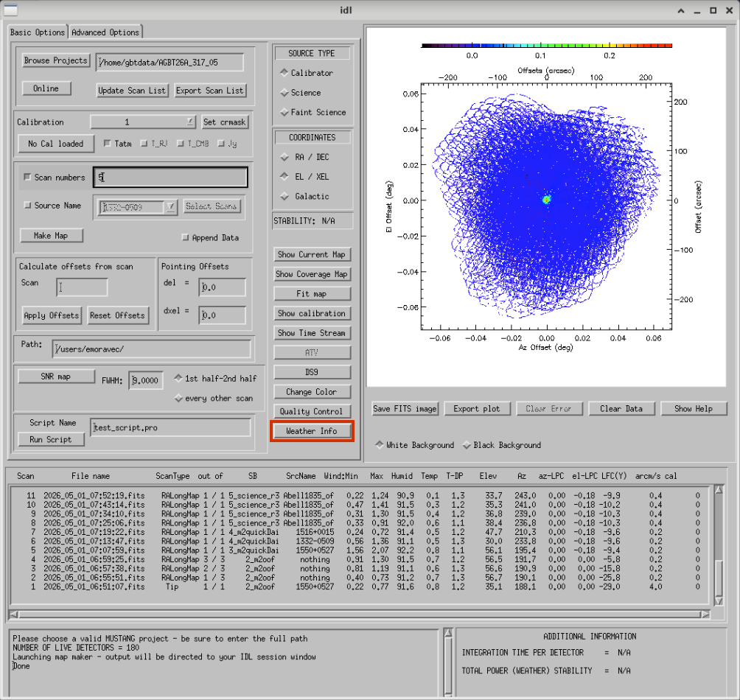Image resolution: width=740 pixels, height=700 pixels.
Task: Enable the Source Name checkbox
Action: (x=27, y=205)
